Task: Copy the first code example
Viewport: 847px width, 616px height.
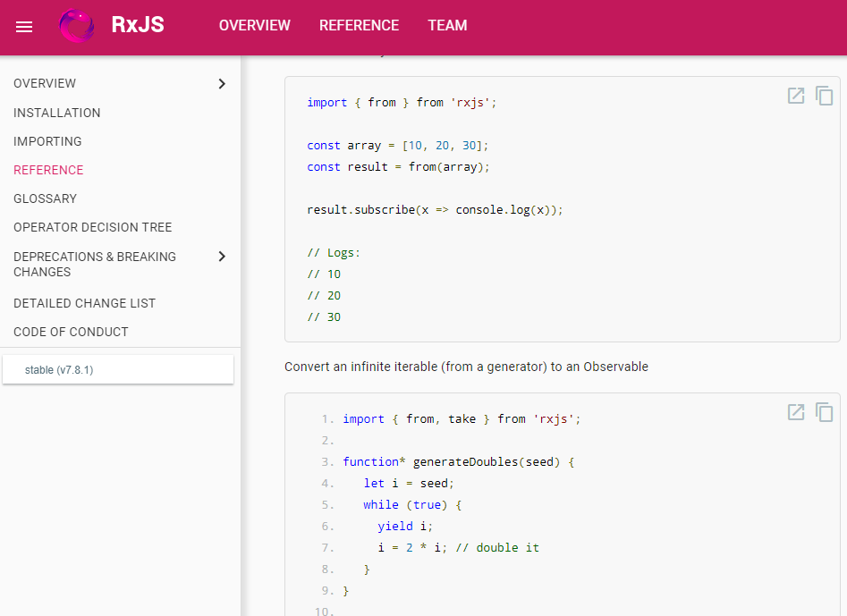Action: (824, 96)
